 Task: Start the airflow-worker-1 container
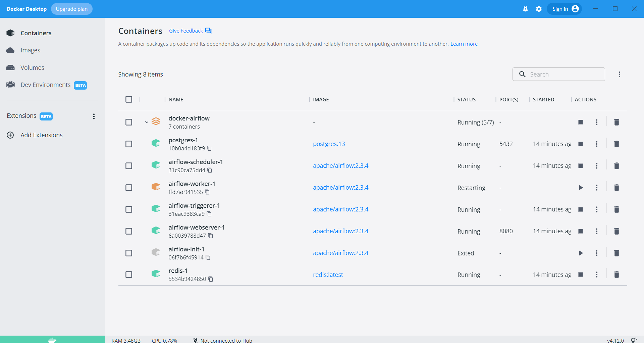[x=581, y=188]
